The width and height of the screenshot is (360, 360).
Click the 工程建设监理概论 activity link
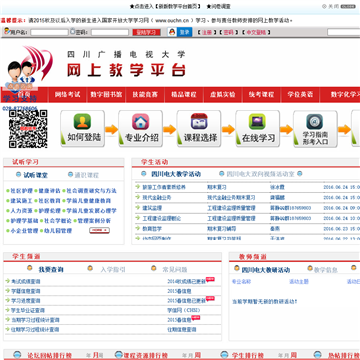[x=162, y=218]
